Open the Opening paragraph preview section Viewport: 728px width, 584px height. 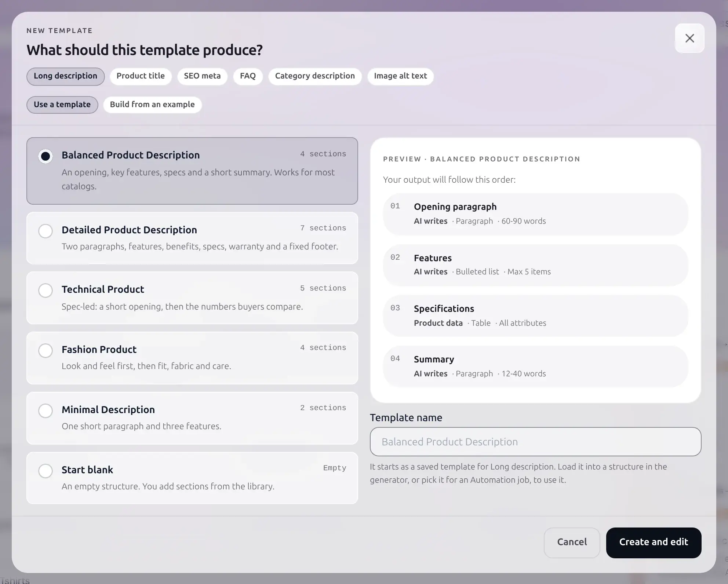point(535,214)
